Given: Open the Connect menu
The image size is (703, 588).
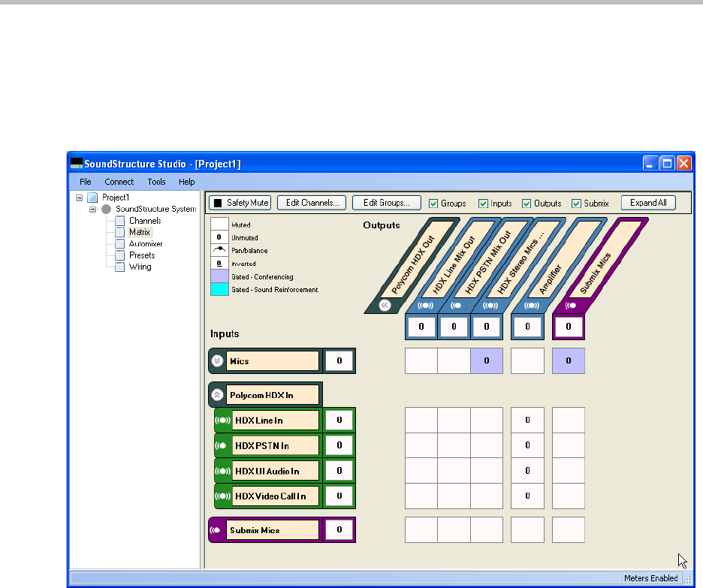Looking at the screenshot, I should (x=119, y=182).
